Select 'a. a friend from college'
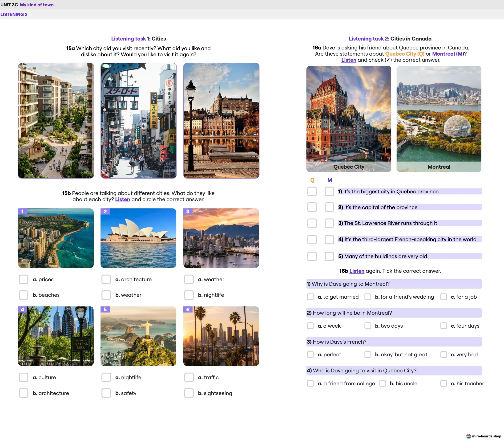 tap(310, 383)
